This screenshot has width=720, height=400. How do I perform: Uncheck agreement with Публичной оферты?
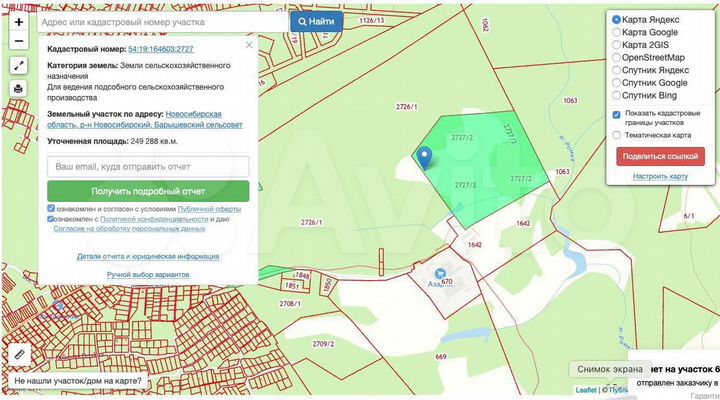click(x=51, y=208)
